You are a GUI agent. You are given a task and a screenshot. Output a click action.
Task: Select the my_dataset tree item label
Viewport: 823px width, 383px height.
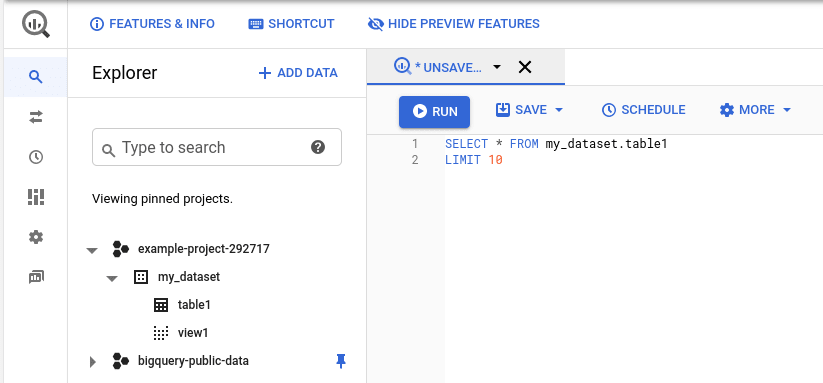(189, 277)
